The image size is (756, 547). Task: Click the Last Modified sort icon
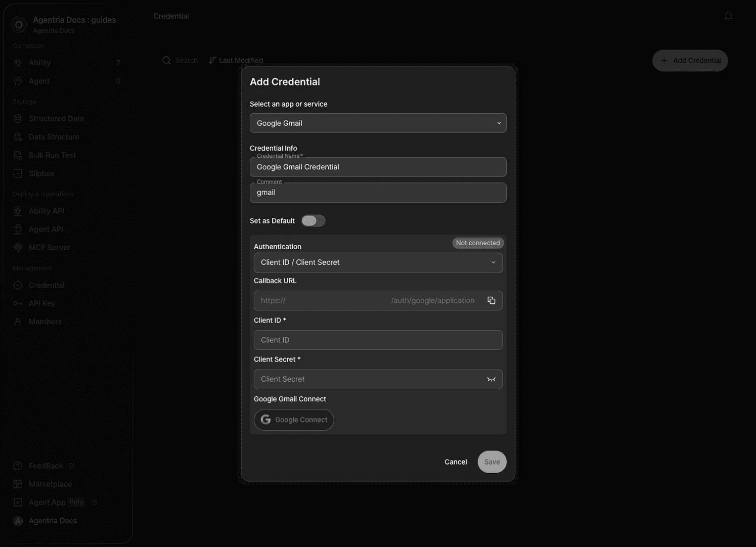pyautogui.click(x=212, y=60)
